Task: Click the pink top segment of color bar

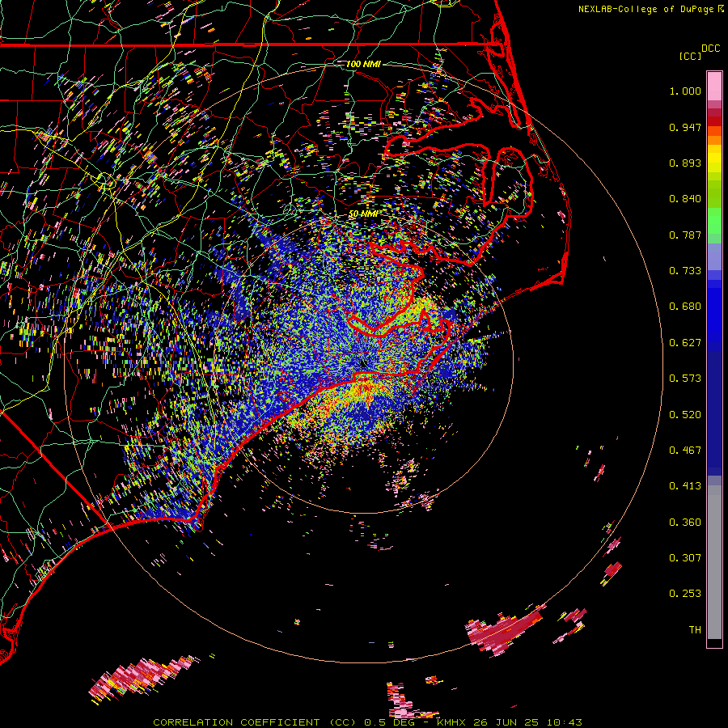Action: (x=714, y=86)
